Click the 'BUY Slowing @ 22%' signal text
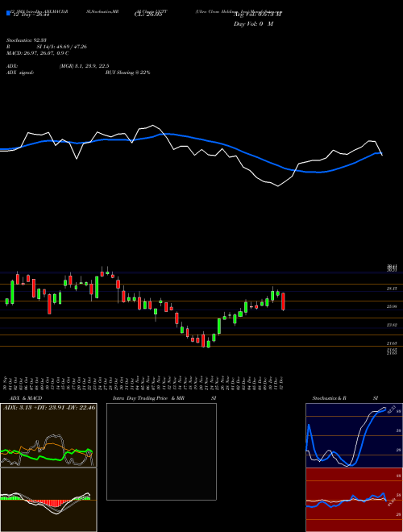Viewport: 403px width, 532px height. click(127, 73)
